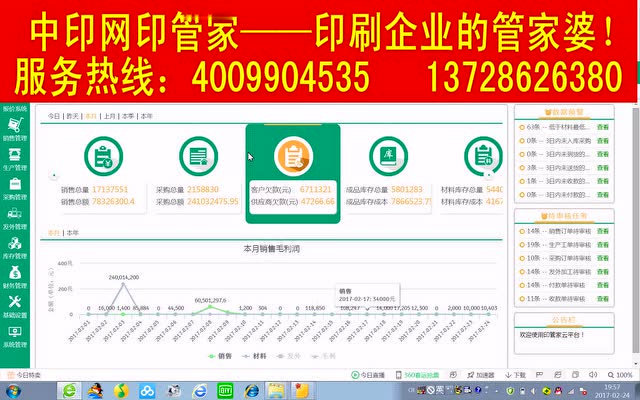
Task: Select top 本年 this year date filter tab
Action: pos(147,116)
